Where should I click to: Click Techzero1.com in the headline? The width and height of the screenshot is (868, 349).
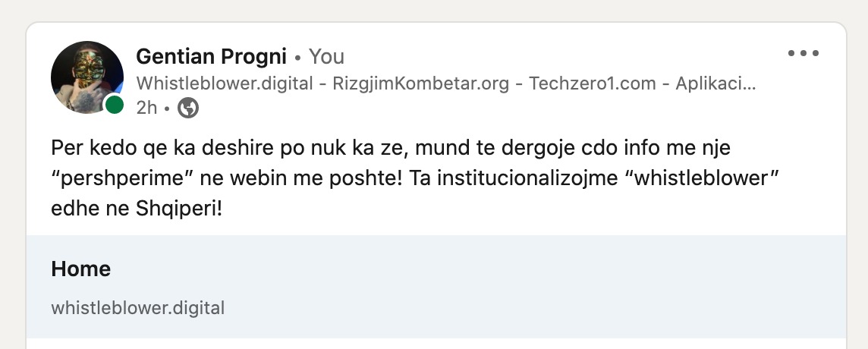click(x=593, y=83)
